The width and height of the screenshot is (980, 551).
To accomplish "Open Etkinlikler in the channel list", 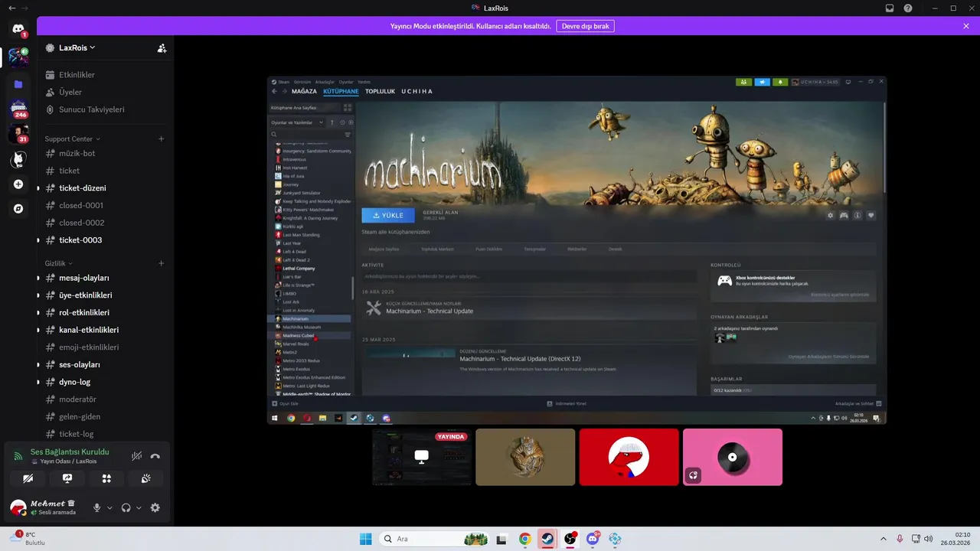I will (x=105, y=75).
